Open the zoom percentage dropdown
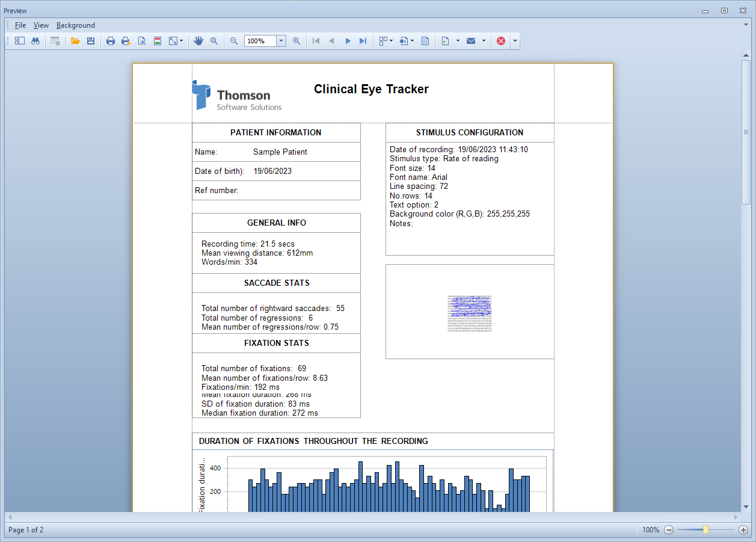The height and width of the screenshot is (542, 756). pyautogui.click(x=281, y=41)
